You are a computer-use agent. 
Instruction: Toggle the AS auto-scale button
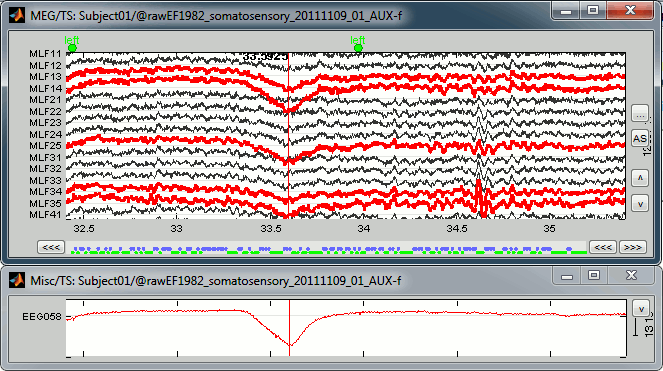[x=640, y=138]
